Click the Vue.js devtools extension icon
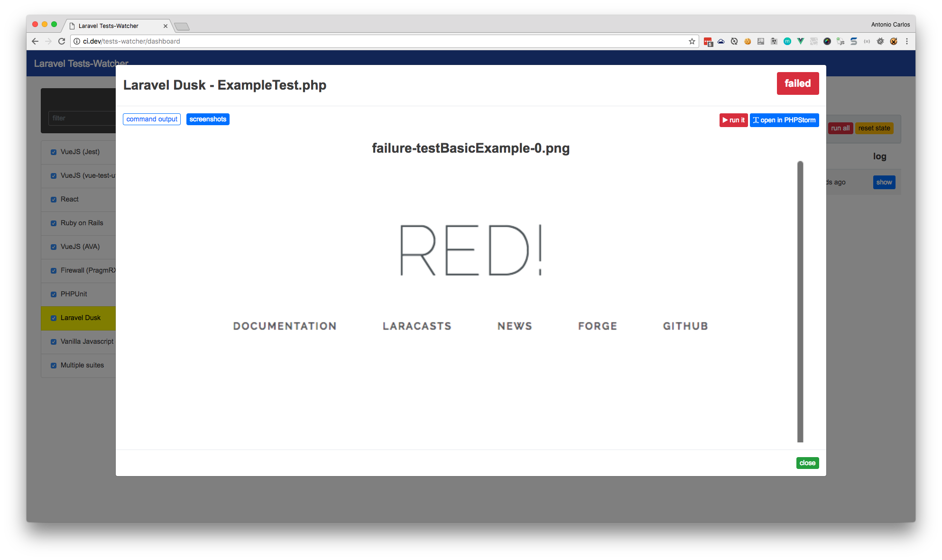Screen dimensions: 942x560 point(801,41)
